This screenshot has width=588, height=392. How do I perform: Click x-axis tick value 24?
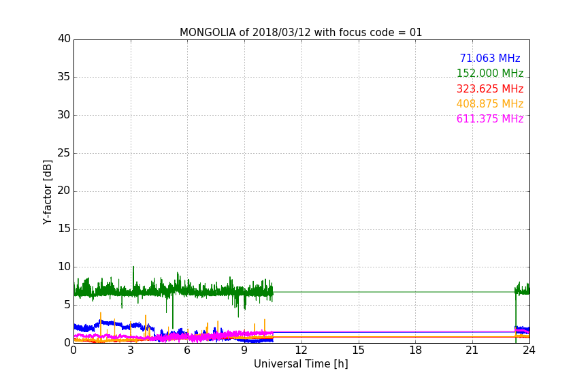(x=529, y=350)
